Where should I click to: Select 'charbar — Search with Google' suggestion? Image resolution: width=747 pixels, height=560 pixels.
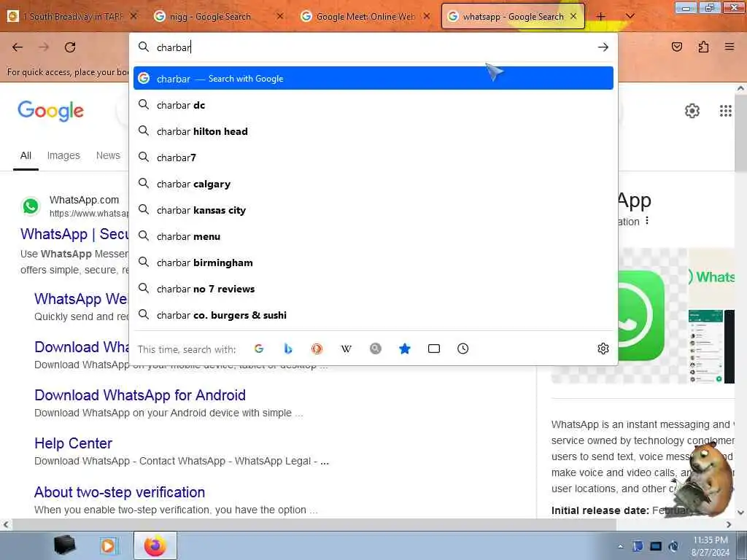373,79
